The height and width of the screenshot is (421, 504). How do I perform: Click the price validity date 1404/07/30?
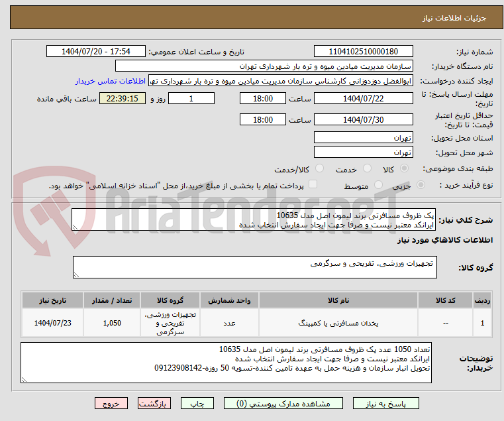[363, 120]
